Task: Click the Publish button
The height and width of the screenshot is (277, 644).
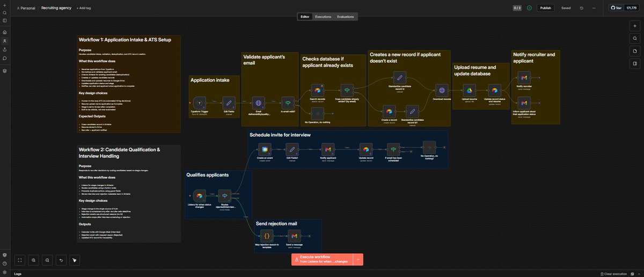Action: tap(546, 8)
